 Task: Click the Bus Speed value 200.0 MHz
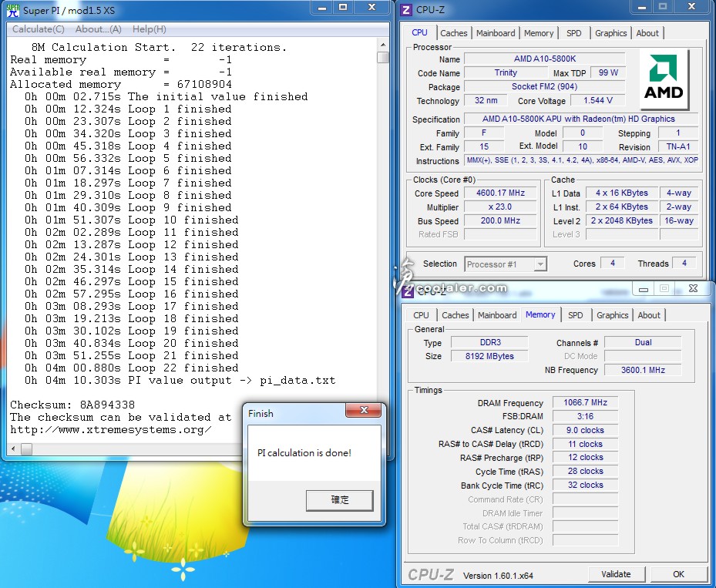pyautogui.click(x=500, y=220)
